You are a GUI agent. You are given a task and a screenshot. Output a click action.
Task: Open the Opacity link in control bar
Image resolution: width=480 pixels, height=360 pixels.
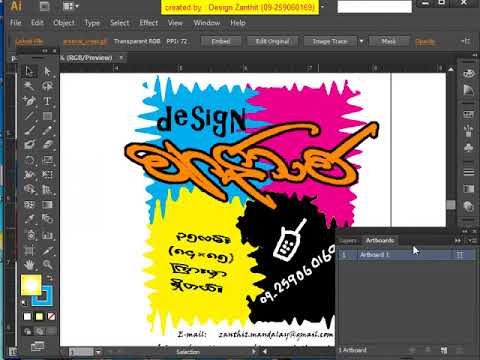tap(425, 42)
